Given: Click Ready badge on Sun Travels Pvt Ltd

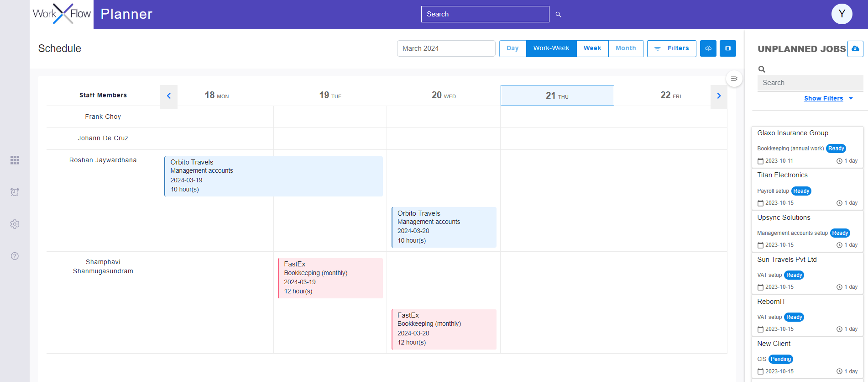Looking at the screenshot, I should click(x=794, y=275).
